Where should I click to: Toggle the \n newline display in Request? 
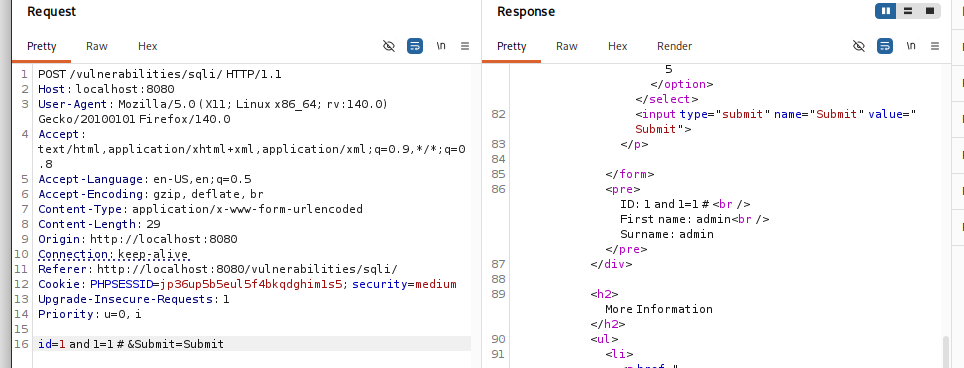[x=441, y=46]
